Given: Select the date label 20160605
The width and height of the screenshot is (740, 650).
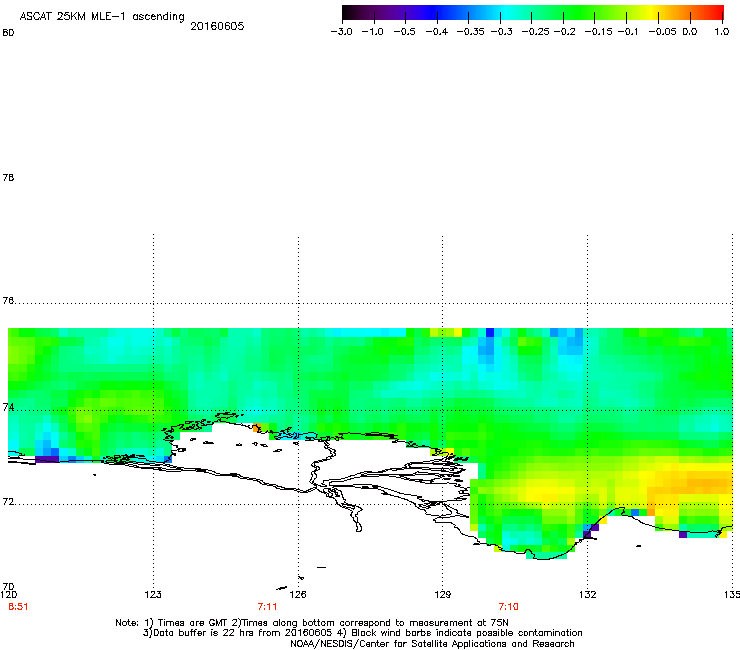Looking at the screenshot, I should pos(217,26).
